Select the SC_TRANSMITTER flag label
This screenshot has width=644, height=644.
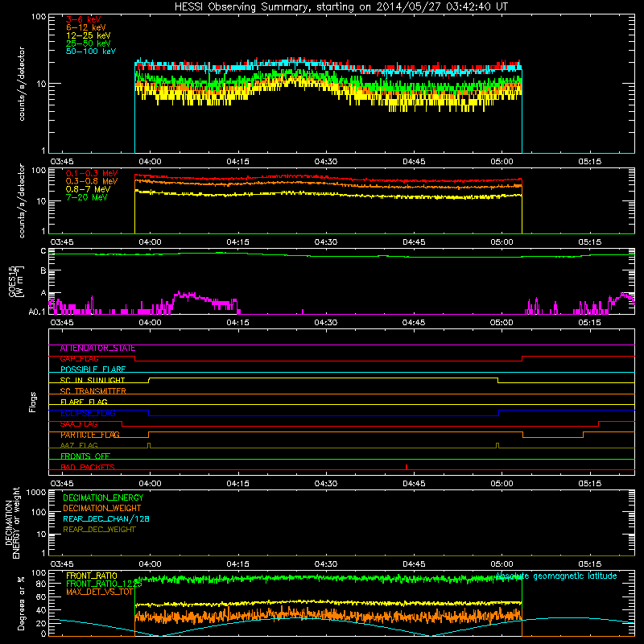pos(93,391)
